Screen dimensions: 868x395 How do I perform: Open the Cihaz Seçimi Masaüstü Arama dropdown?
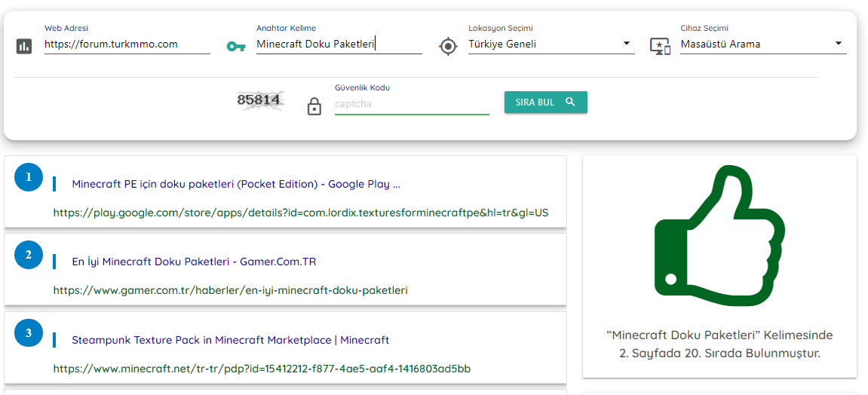(x=763, y=44)
